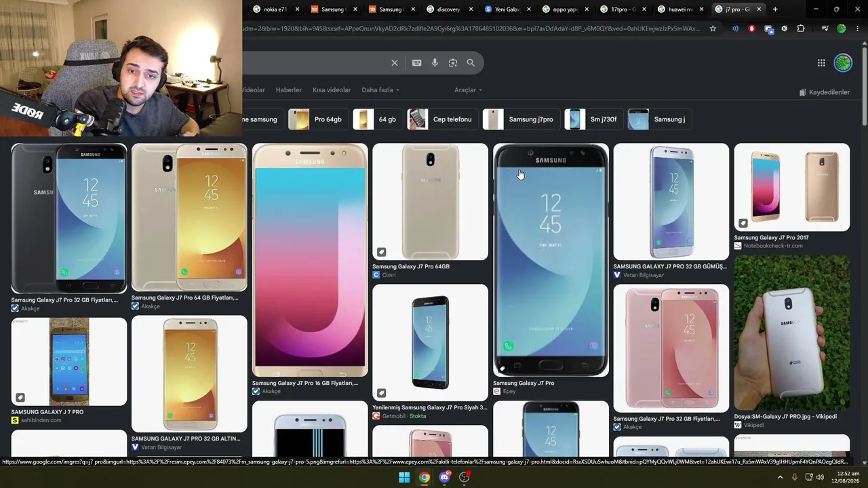The width and height of the screenshot is (868, 488).
Task: Open the Yenilenmiş J7 Pro Siyah image
Action: 430,342
